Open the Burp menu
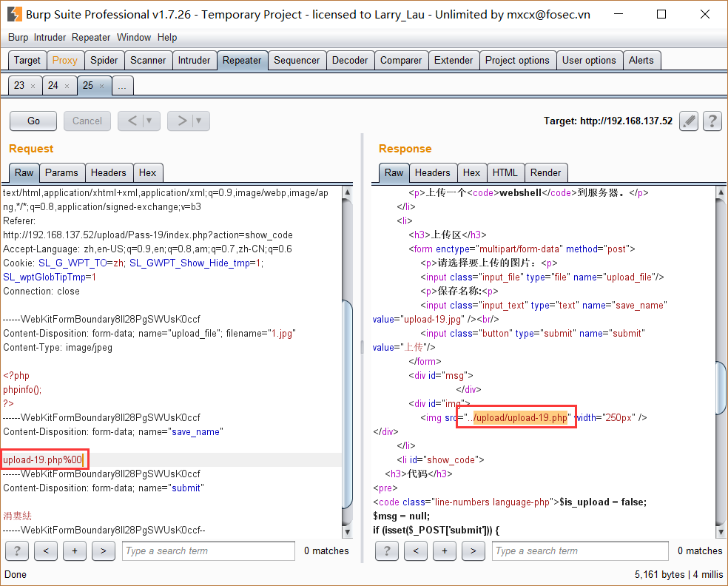Screen dimensions: 728x586 18,38
